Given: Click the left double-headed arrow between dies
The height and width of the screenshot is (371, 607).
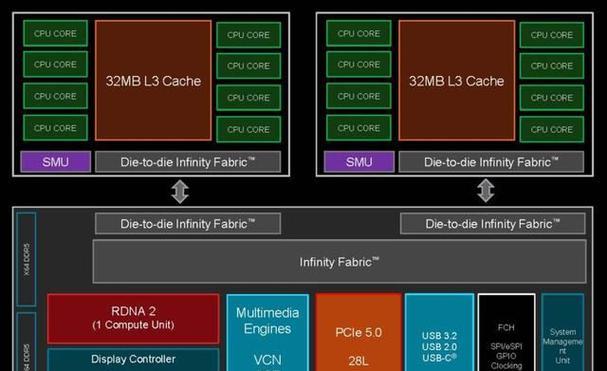Looking at the screenshot, I should (x=180, y=191).
